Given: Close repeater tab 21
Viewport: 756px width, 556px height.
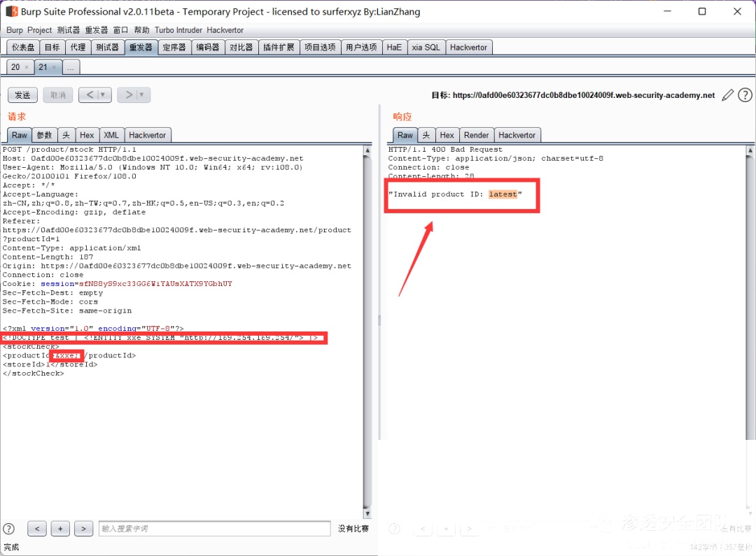Looking at the screenshot, I should (x=54, y=67).
